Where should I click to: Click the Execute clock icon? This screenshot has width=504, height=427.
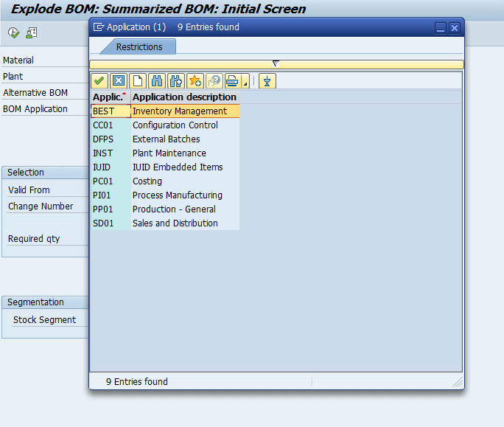13,33
